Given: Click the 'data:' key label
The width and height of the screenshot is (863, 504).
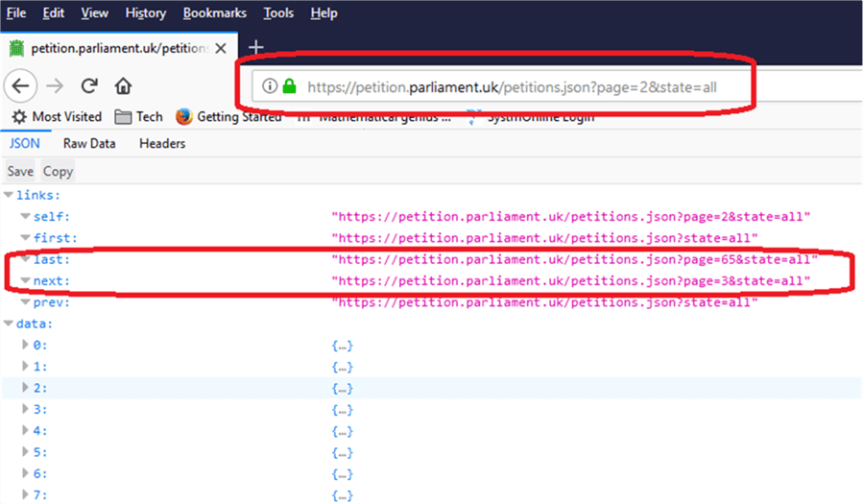Looking at the screenshot, I should point(35,324).
